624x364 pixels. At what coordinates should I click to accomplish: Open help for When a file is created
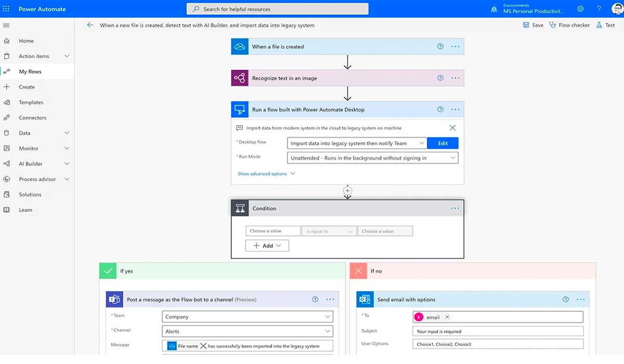coord(440,47)
